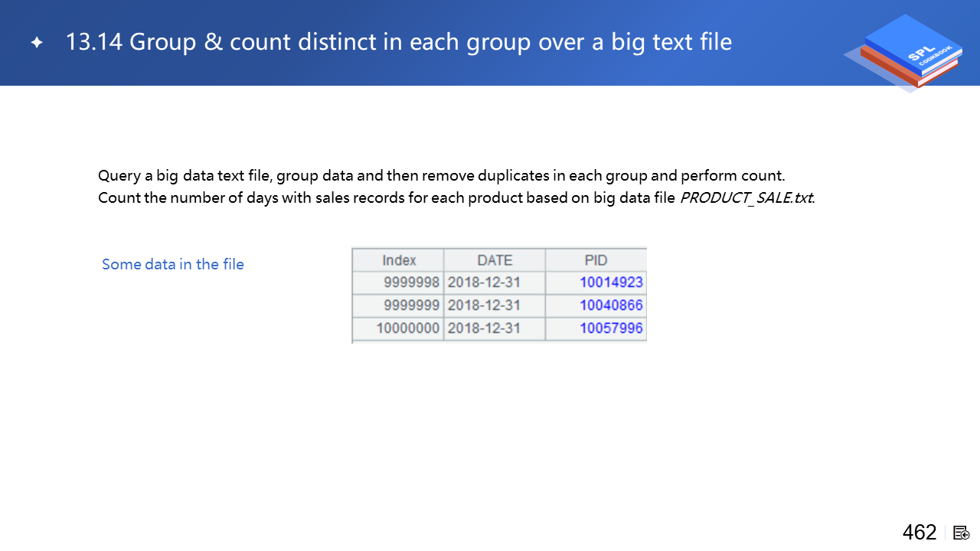
Task: Click the DATE column header
Action: [495, 260]
